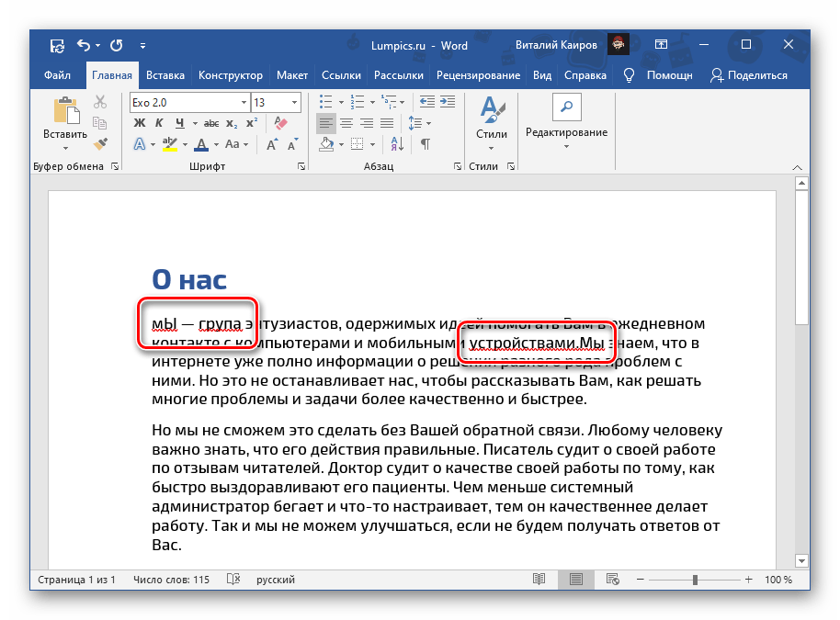Switch to the Вставка tab
Image resolution: width=840 pixels, height=620 pixels.
point(165,75)
